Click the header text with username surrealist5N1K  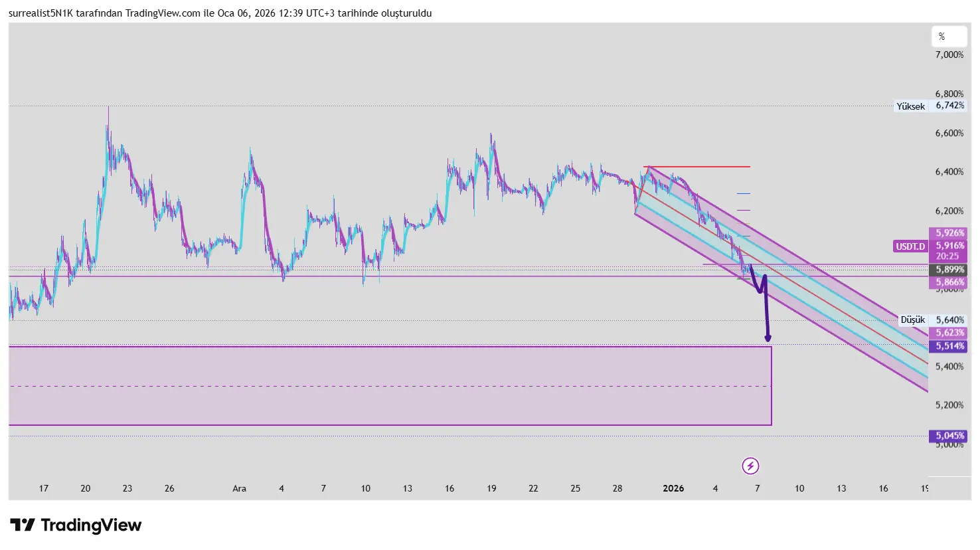(220, 13)
